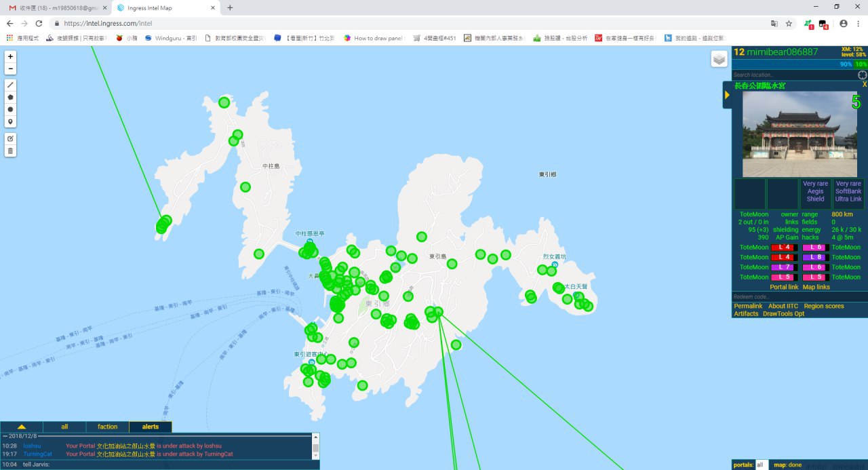This screenshot has height=470, width=868.
Task: Expand the chat panel with up arrow
Action: click(21, 427)
